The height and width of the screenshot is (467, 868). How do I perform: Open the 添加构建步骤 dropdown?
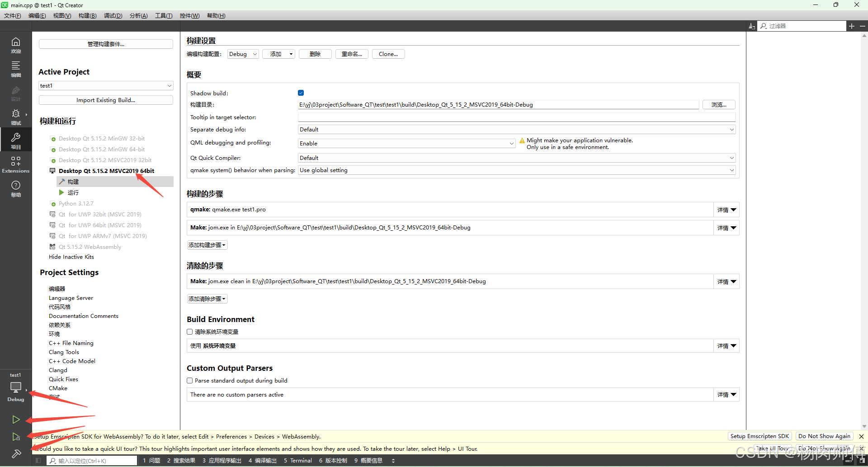coord(207,245)
